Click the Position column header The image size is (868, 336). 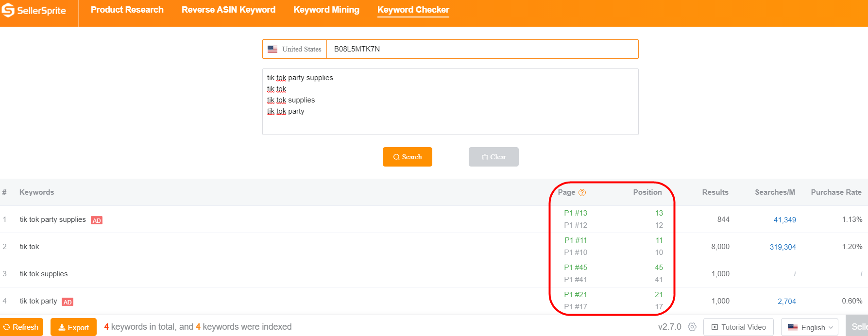point(647,192)
